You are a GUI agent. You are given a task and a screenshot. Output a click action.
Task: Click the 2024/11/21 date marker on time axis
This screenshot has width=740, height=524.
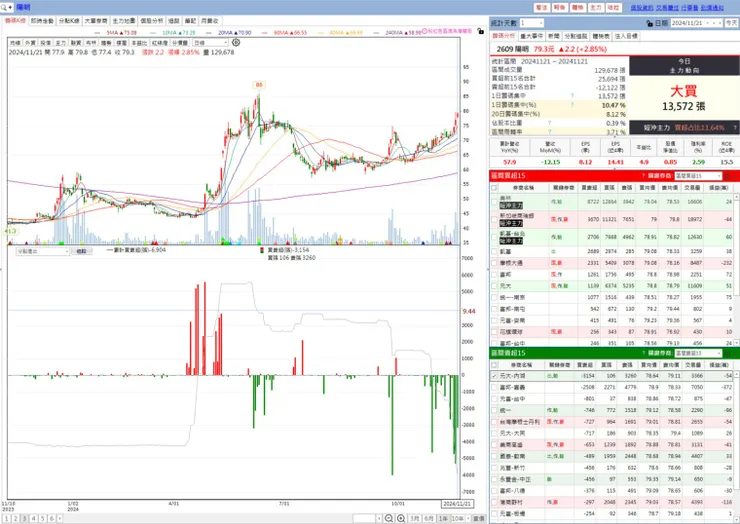coord(457,504)
